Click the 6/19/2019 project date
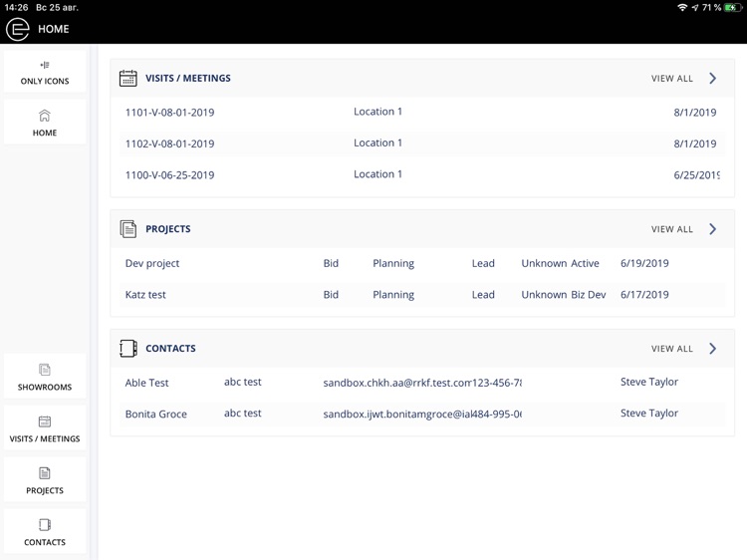This screenshot has width=747, height=560. [644, 263]
